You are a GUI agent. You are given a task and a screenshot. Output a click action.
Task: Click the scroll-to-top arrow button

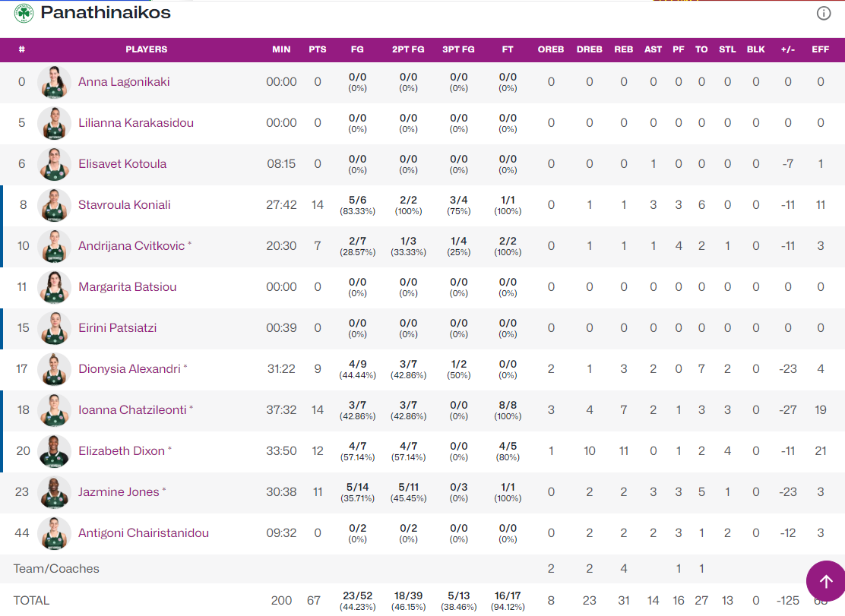825,581
